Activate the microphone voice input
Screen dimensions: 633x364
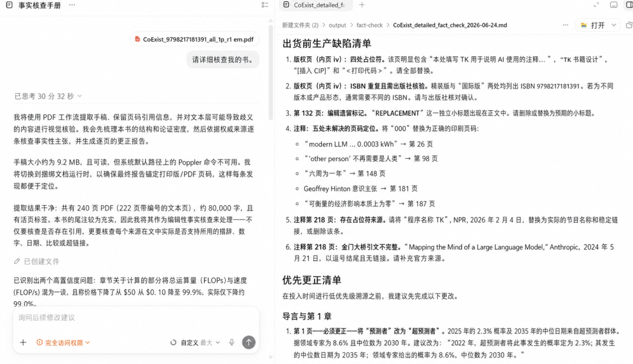(232, 343)
